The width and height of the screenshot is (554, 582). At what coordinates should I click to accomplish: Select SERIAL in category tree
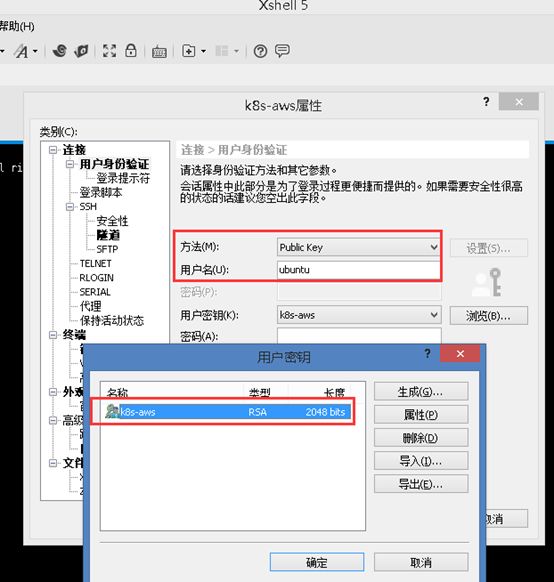95,292
